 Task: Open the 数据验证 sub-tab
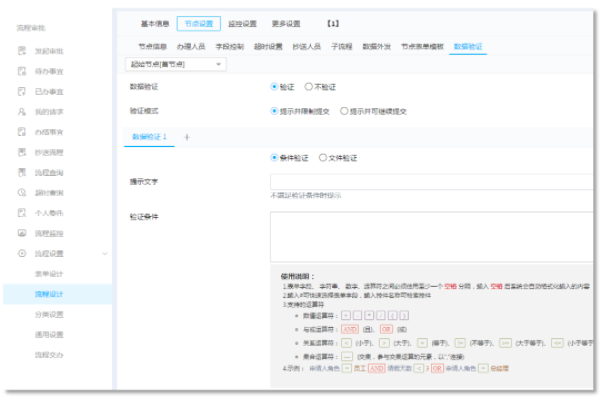pyautogui.click(x=468, y=46)
